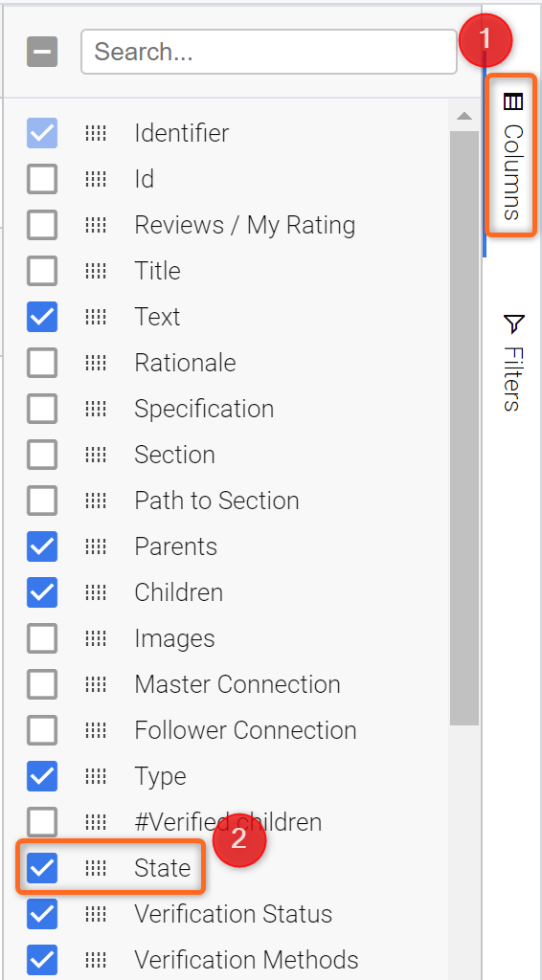Image resolution: width=542 pixels, height=980 pixels.
Task: Click the Verification Status column label
Action: (x=234, y=914)
